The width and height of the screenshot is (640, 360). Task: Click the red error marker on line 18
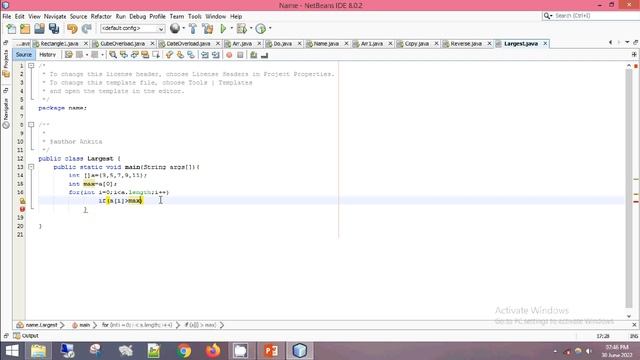coord(22,209)
